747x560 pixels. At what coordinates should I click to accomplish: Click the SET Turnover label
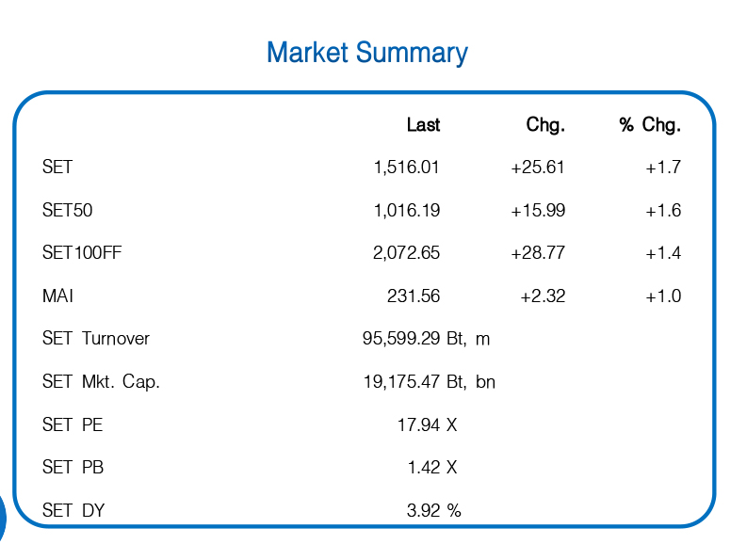click(96, 339)
